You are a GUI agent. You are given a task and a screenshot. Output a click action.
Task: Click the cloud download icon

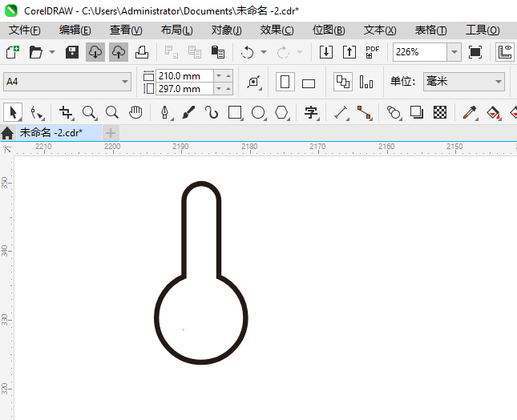pos(95,52)
